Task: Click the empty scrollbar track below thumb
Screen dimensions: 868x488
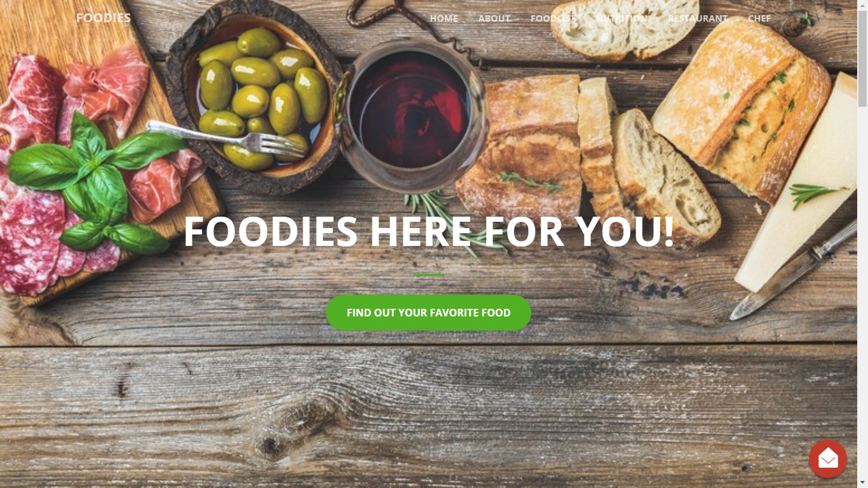Action: 862,292
